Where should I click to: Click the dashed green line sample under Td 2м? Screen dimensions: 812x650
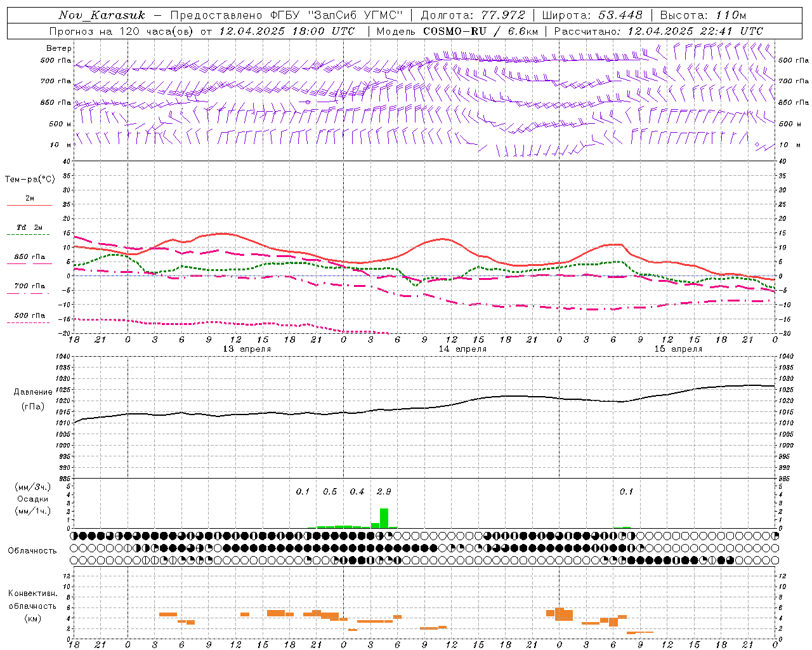pyautogui.click(x=29, y=235)
